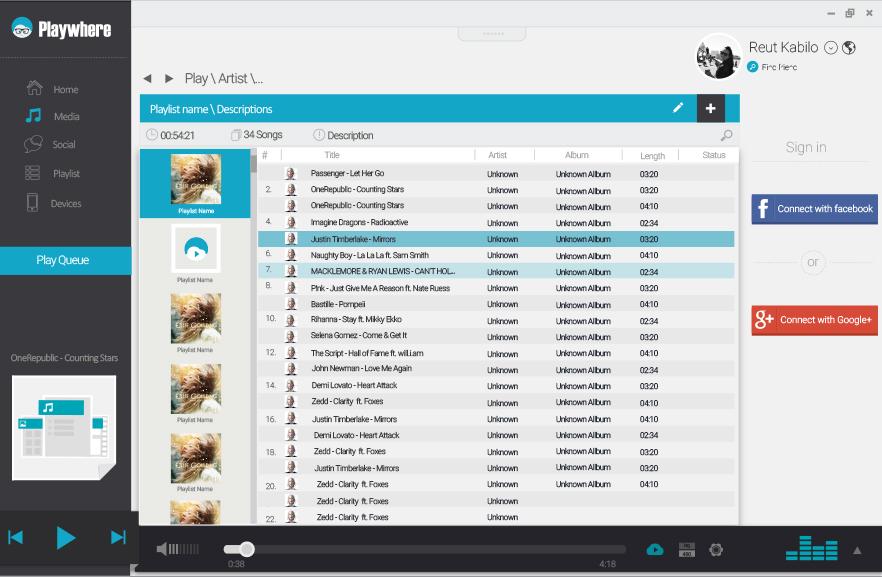The width and height of the screenshot is (882, 577).
Task: Open the Media section
Action: [x=66, y=116]
